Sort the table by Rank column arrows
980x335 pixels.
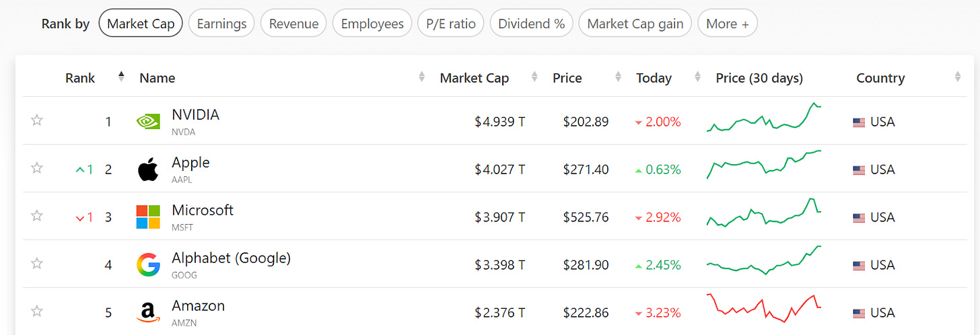coord(121,77)
